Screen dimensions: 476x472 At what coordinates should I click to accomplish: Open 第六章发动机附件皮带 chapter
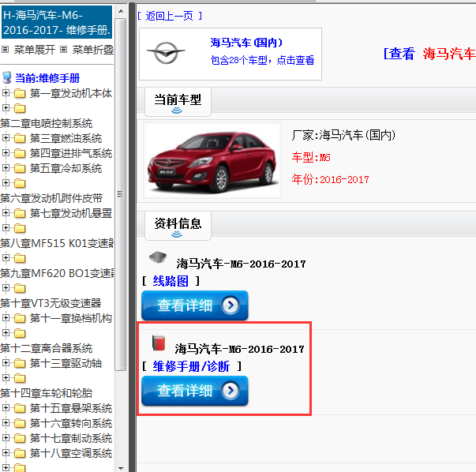pos(51,198)
